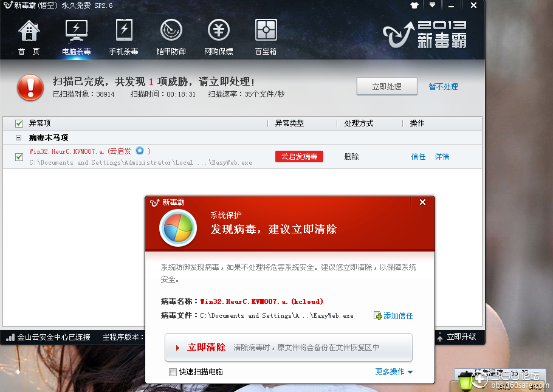This screenshot has height=392, width=553.
Task: Click the 异常类型 column header
Action: (289, 123)
